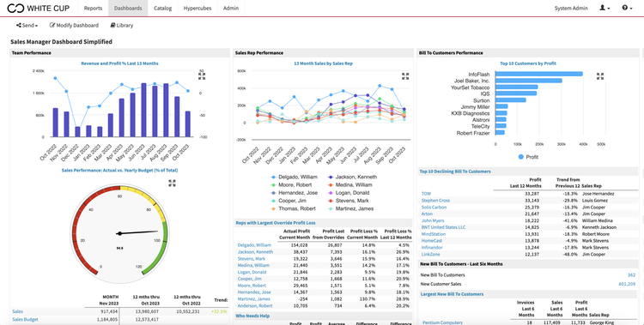Toggle Medina, William legend series
Viewport: 644px width, 325px height.
tap(350, 185)
